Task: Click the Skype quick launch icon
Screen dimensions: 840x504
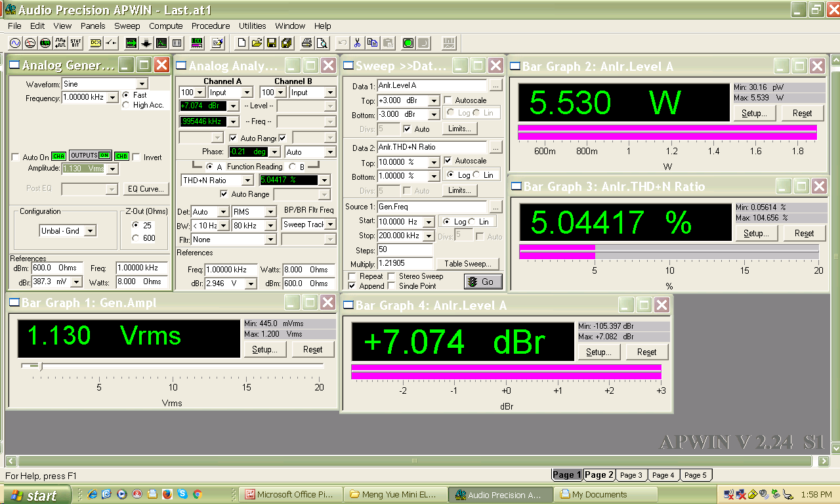Action: click(x=182, y=494)
